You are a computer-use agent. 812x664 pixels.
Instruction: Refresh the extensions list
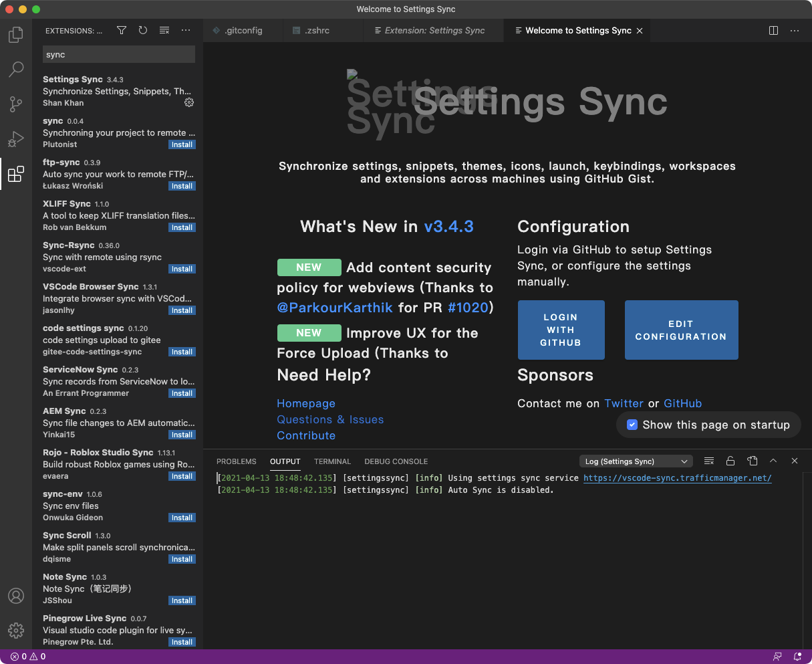[x=143, y=30]
